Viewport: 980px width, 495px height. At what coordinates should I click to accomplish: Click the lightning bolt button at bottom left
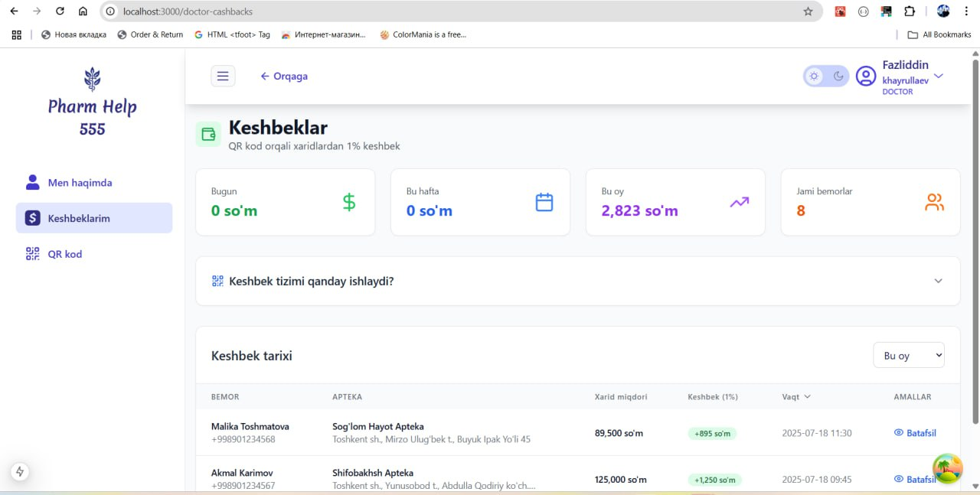point(21,472)
